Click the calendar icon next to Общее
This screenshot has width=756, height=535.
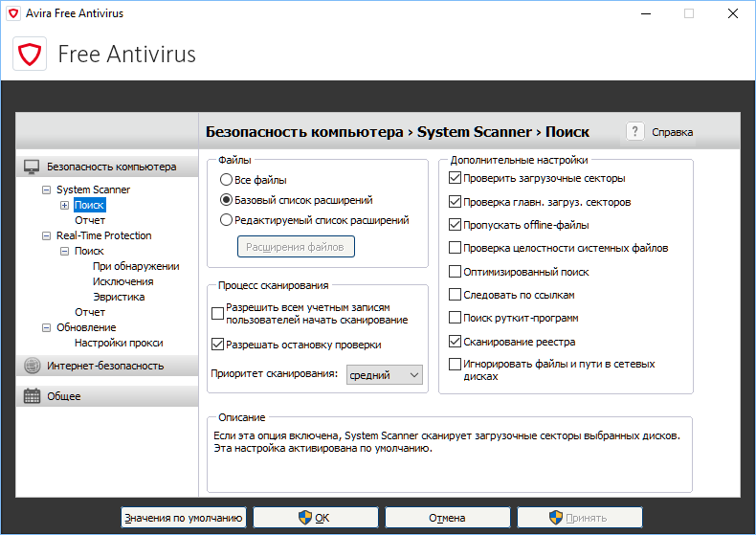point(33,395)
